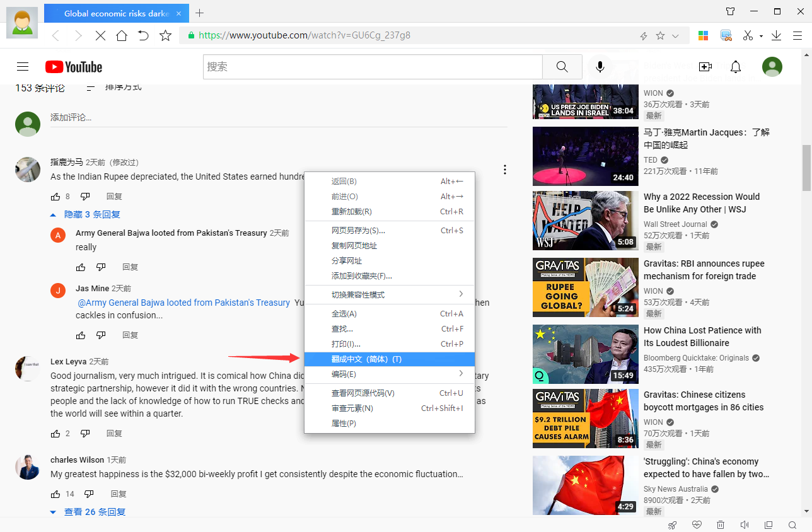Reply to the charles Wilson comment
The image size is (812, 532).
119,494
